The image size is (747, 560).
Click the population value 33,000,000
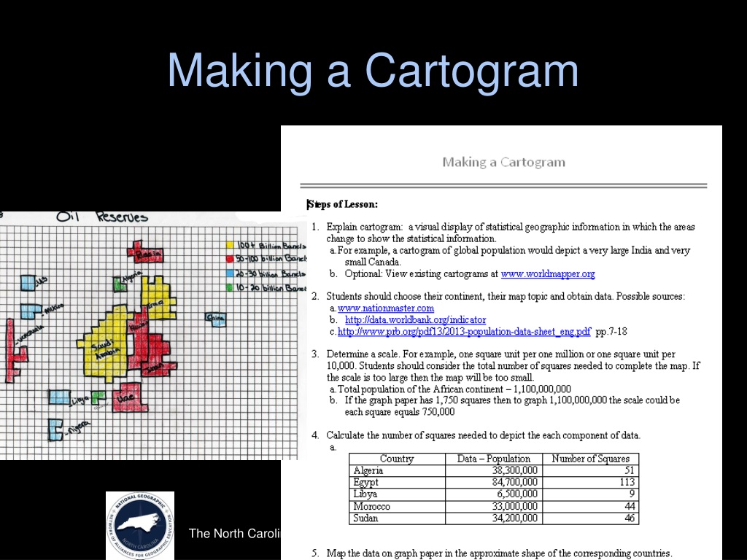pos(514,506)
